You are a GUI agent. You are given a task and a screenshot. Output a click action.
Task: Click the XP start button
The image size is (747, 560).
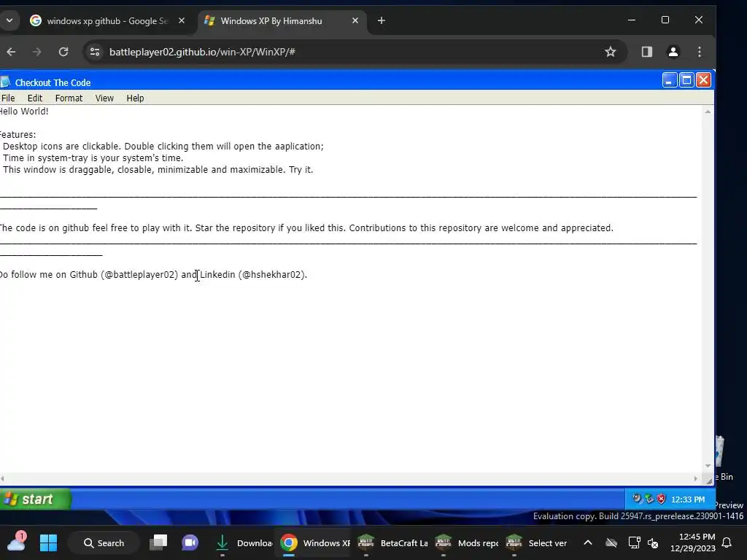point(35,499)
